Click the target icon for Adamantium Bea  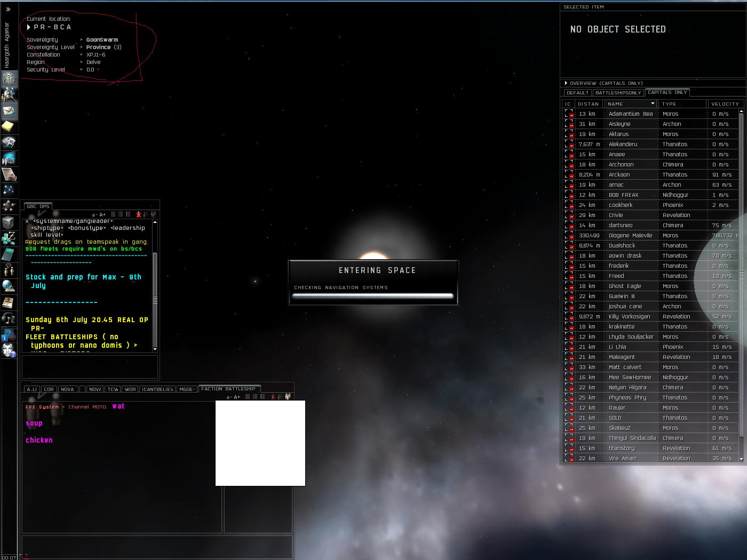569,114
